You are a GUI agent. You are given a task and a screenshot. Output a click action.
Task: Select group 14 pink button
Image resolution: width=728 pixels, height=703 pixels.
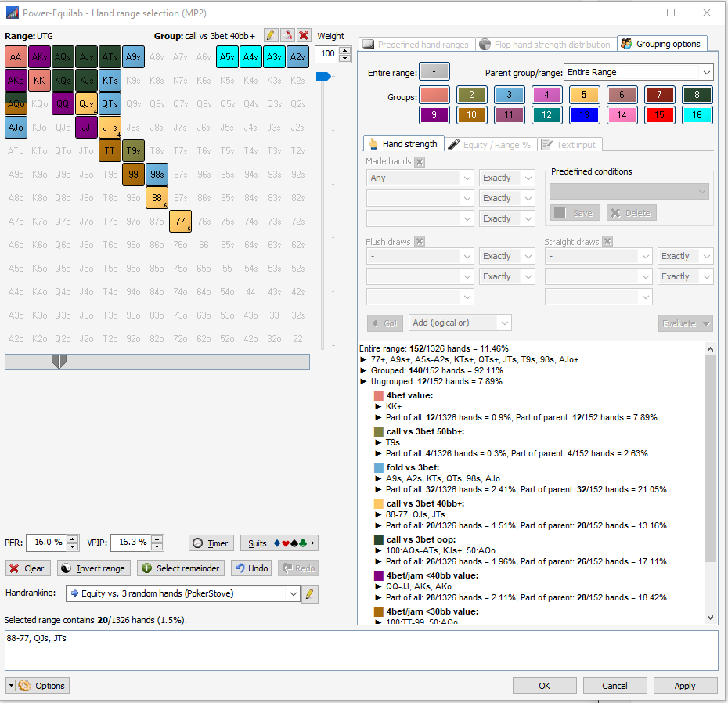(622, 115)
